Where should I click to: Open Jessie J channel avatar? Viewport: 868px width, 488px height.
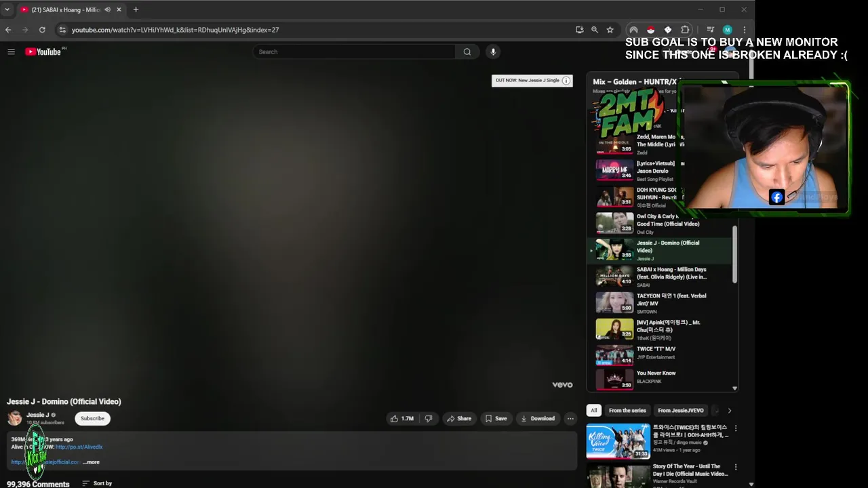coord(14,418)
